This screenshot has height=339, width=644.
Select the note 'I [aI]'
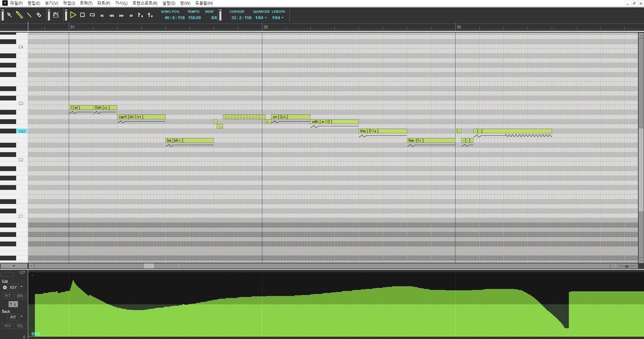[81, 107]
